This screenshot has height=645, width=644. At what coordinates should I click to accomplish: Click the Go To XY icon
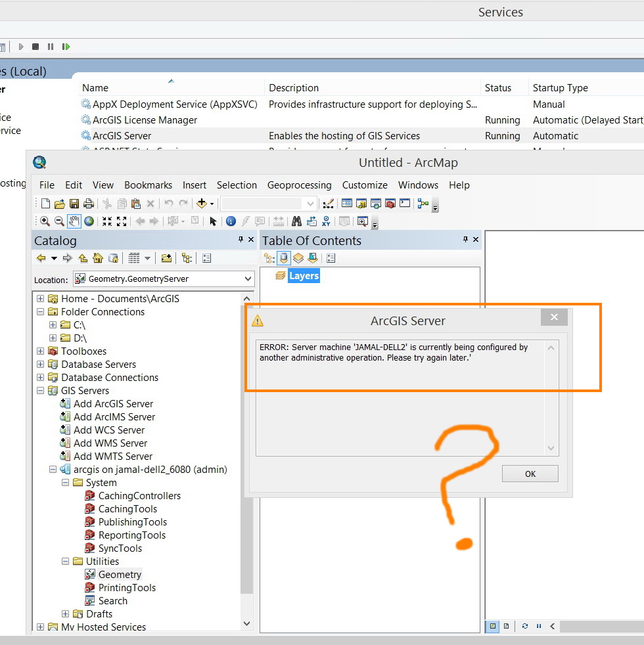tap(326, 221)
